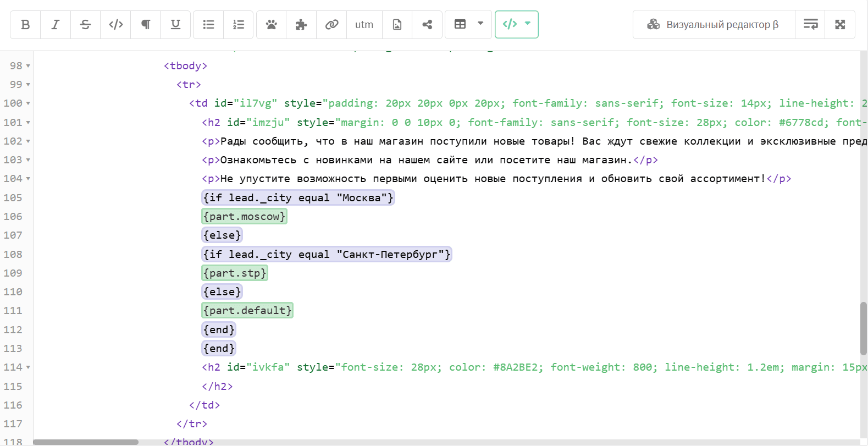Click line number 105 in gutter
Viewport: 868px width, 446px height.
tap(13, 198)
